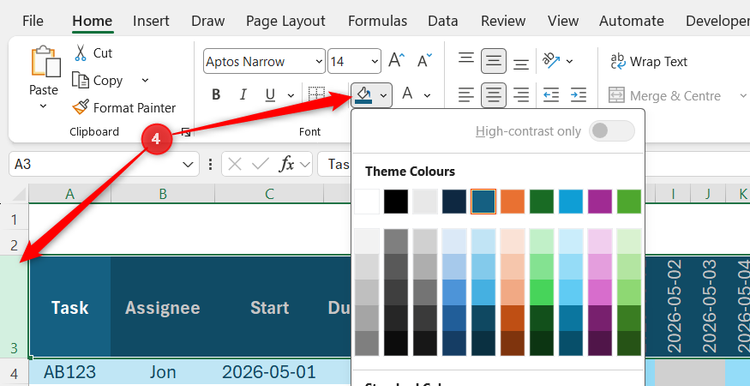750x386 pixels.
Task: Select the Jon assignee cell
Action: pos(163,372)
